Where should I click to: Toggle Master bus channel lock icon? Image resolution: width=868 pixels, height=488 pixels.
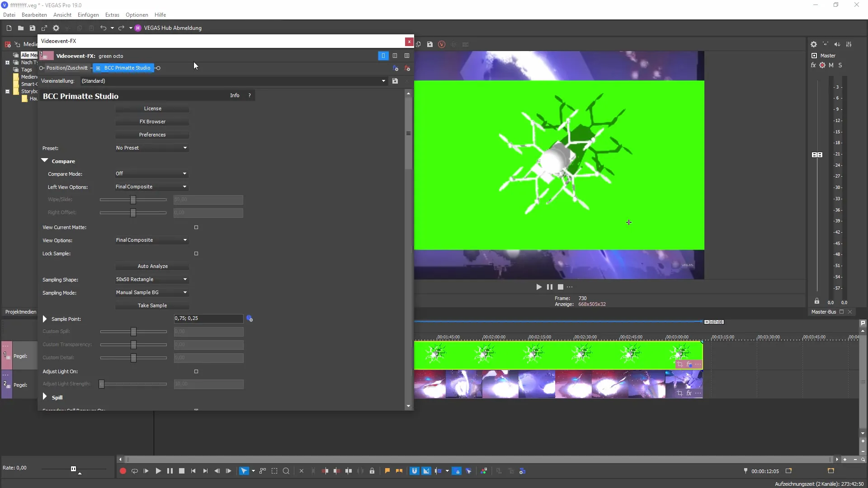(817, 301)
